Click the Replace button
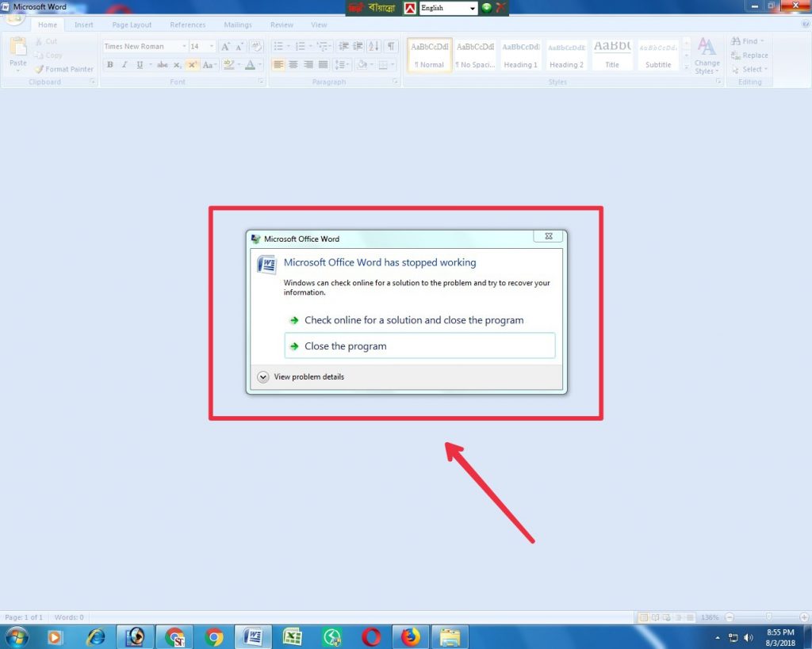 pos(749,55)
